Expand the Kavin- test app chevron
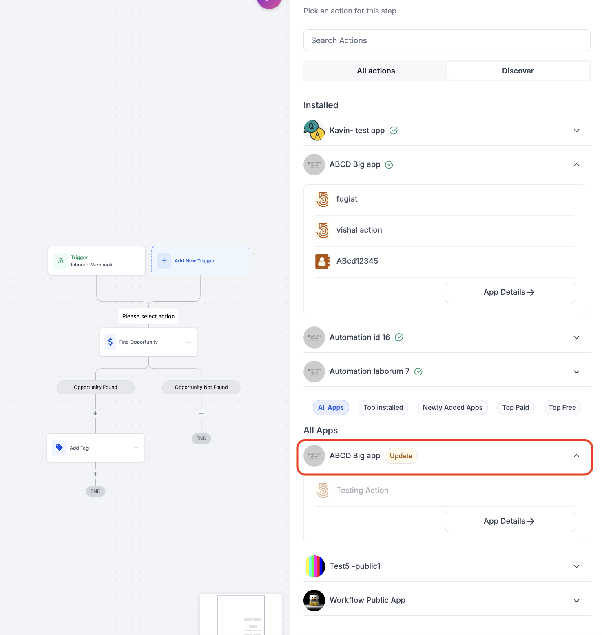The width and height of the screenshot is (602, 635). (576, 130)
